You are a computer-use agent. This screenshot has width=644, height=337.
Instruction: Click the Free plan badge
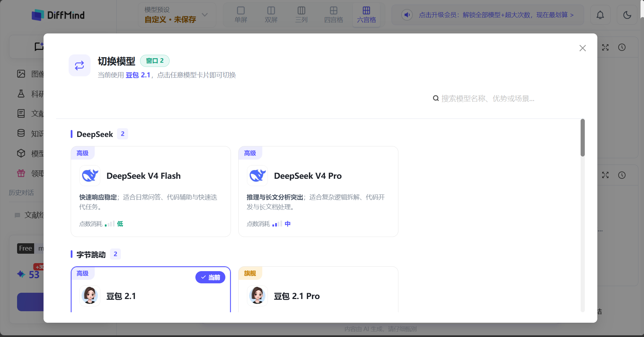click(x=25, y=248)
